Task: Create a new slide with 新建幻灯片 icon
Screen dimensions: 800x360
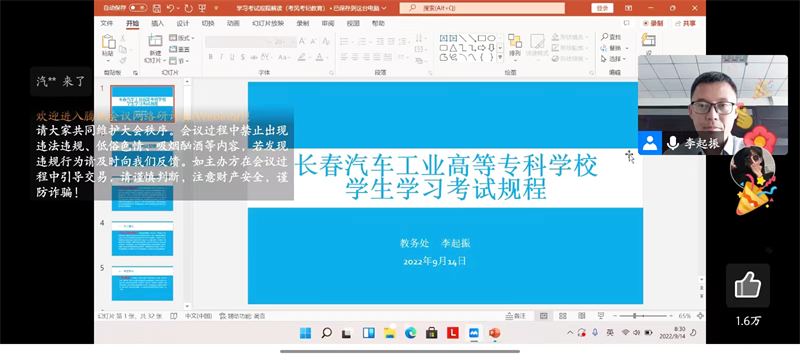Action: [155, 41]
